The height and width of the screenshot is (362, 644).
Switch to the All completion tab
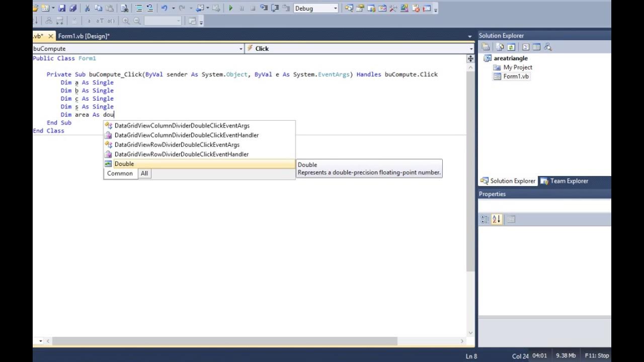pos(144,173)
